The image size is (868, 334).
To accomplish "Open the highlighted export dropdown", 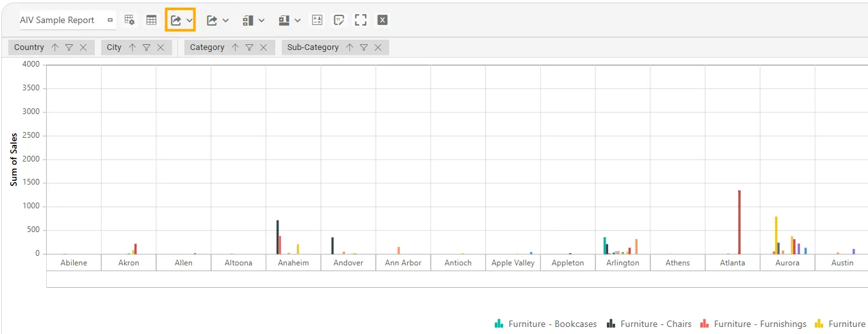I will pos(181,20).
